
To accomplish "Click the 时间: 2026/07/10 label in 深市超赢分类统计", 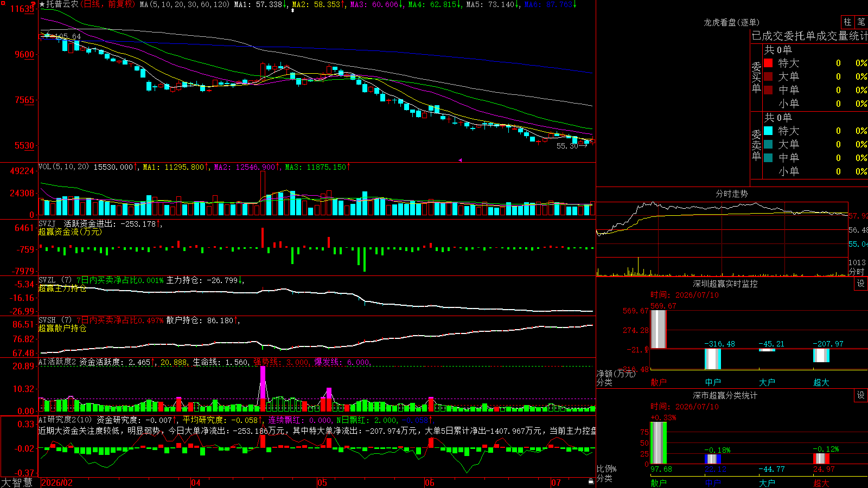I will coord(685,407).
